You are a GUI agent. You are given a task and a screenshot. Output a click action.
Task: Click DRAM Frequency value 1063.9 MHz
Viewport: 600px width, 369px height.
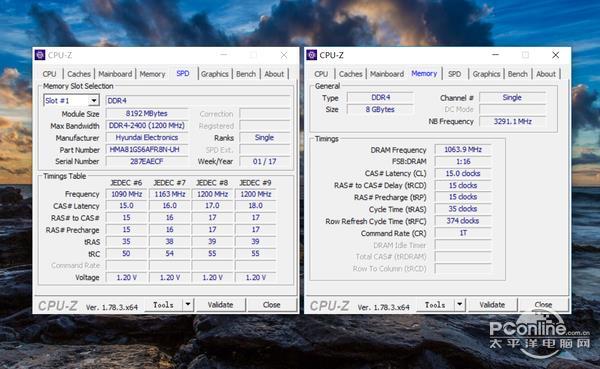[463, 150]
